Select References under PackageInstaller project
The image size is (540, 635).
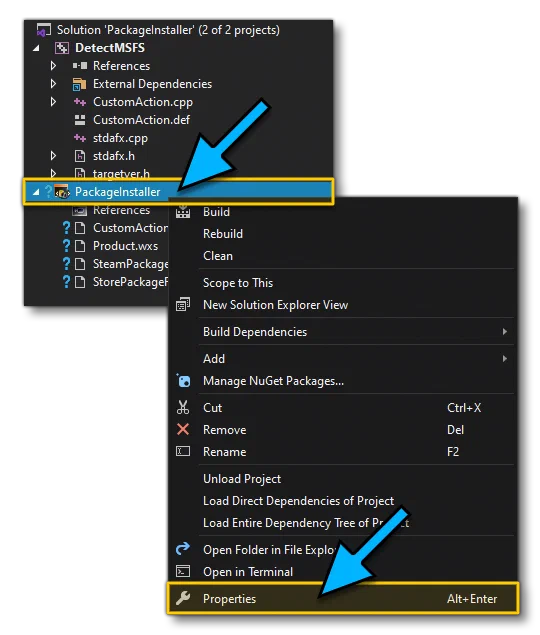[x=122, y=210]
